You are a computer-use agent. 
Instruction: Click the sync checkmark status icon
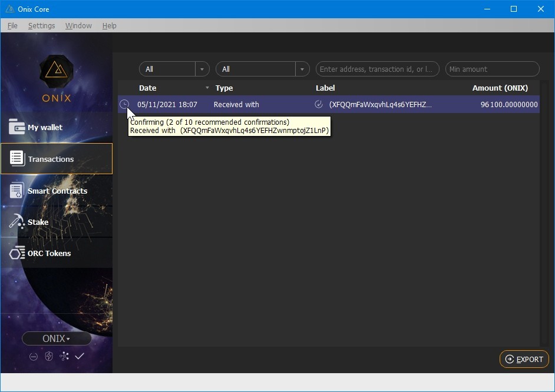[x=80, y=356]
